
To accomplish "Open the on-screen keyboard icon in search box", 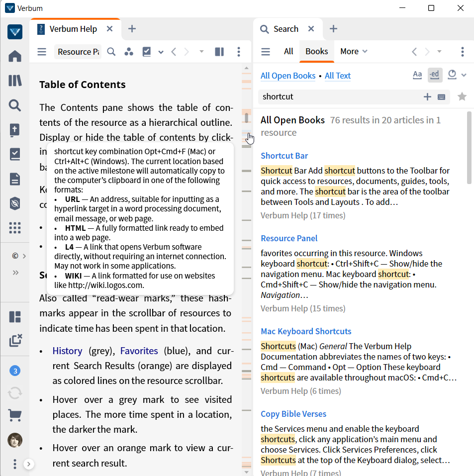I will click(x=442, y=97).
